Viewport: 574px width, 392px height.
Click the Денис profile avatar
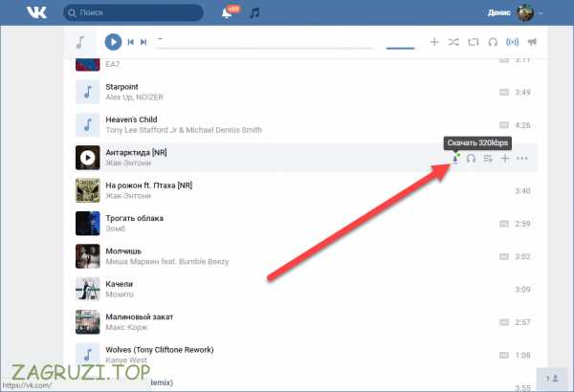point(525,12)
